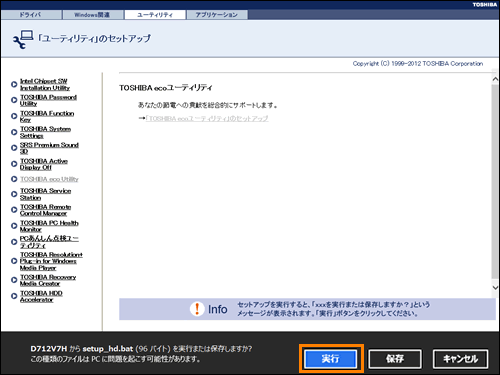Screen dimensions: 500x375
Task: Select the ユーティリティ tab
Action: [155, 15]
